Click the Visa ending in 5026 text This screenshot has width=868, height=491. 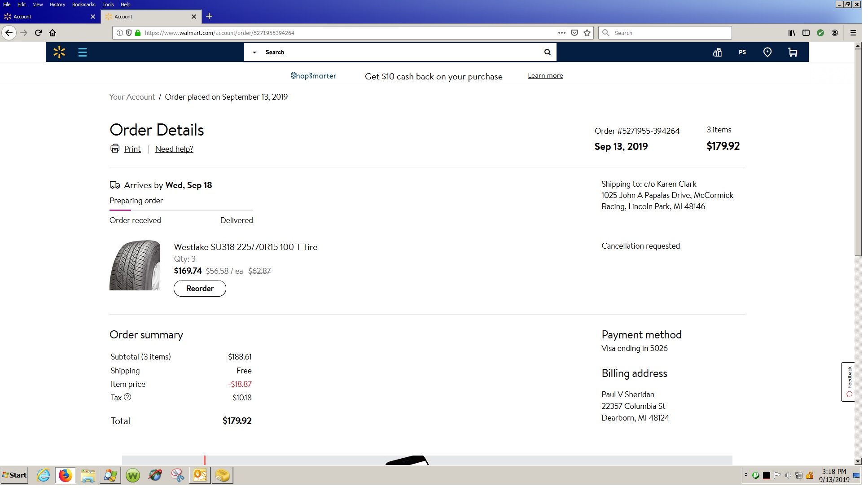click(x=634, y=348)
